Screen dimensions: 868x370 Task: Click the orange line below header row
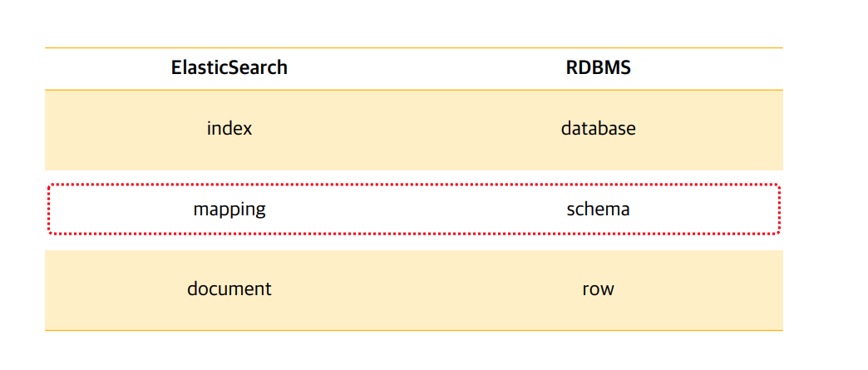point(413,90)
